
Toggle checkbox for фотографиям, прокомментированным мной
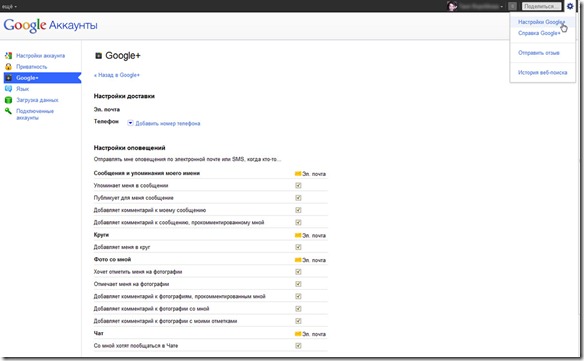click(298, 296)
